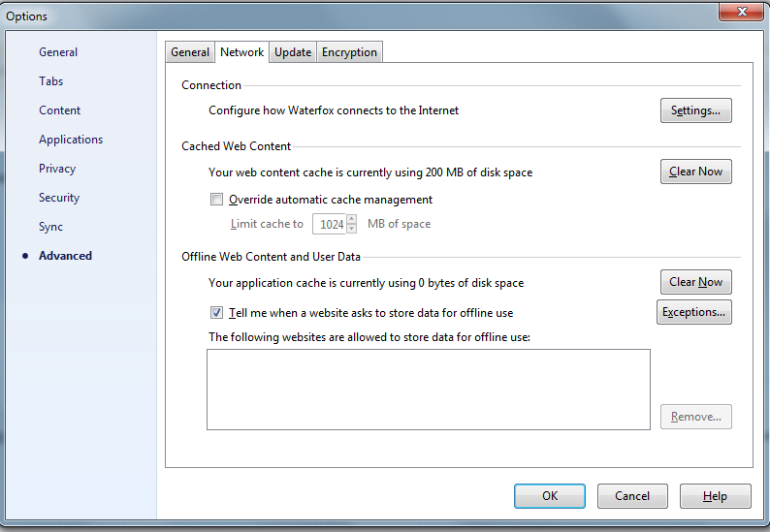Open the General category in sidebar
The image size is (770, 532).
(58, 52)
